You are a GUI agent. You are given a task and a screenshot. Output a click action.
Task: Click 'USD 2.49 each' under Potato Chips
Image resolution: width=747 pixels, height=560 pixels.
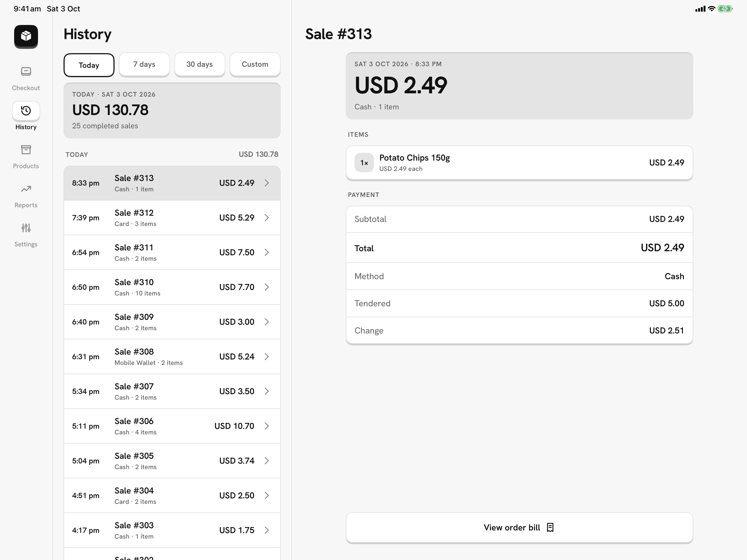[401, 169]
